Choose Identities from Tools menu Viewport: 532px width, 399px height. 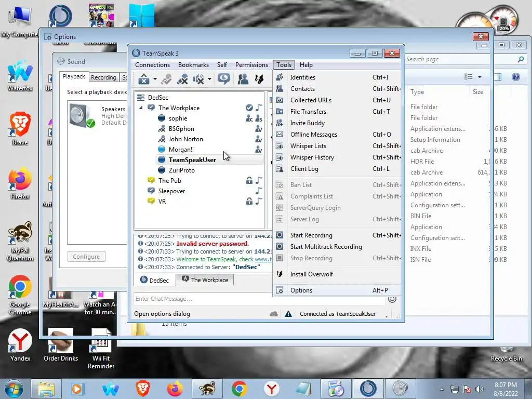point(337,77)
